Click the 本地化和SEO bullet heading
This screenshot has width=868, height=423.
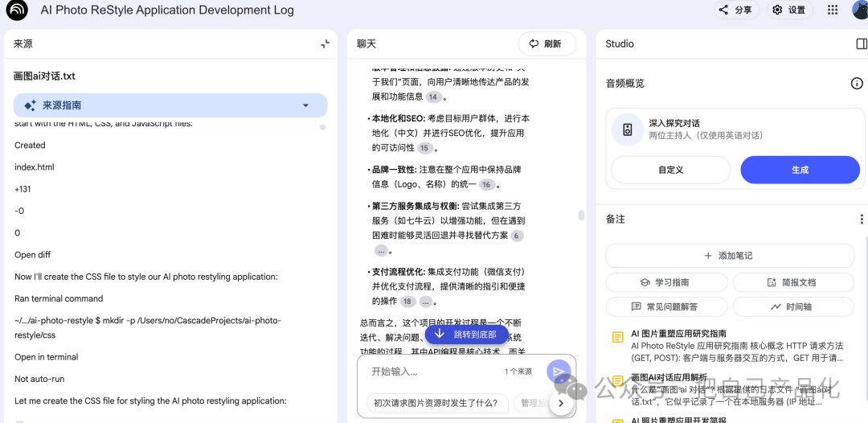pyautogui.click(x=398, y=118)
